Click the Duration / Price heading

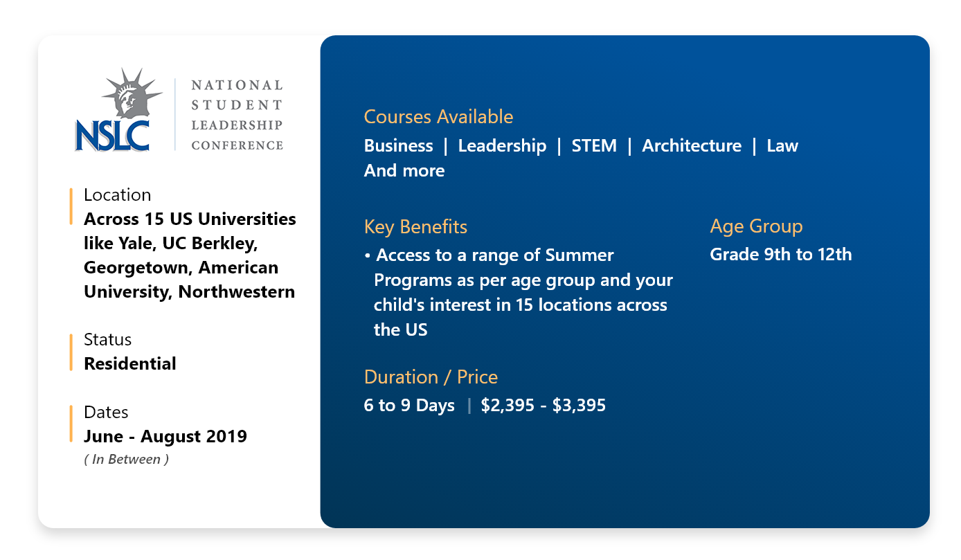pyautogui.click(x=431, y=377)
